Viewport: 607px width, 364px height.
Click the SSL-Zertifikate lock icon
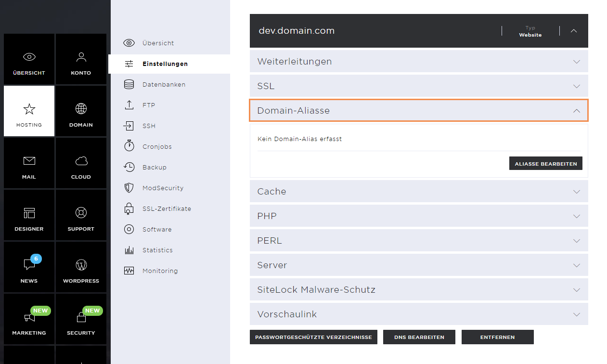tap(129, 208)
